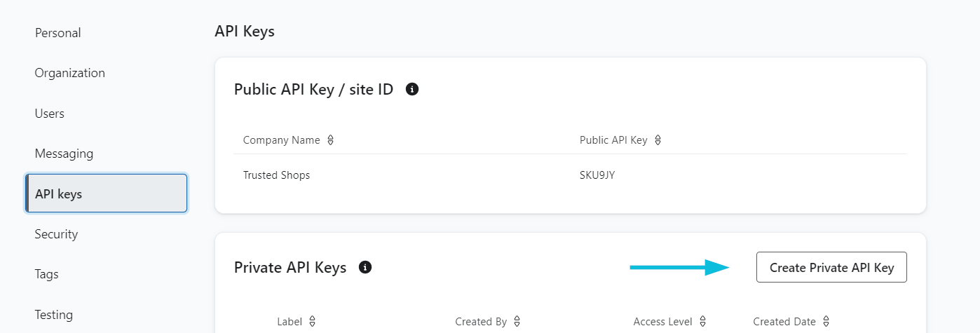980x333 pixels.
Task: Click info icon beside Public API Key heading
Action: click(412, 89)
